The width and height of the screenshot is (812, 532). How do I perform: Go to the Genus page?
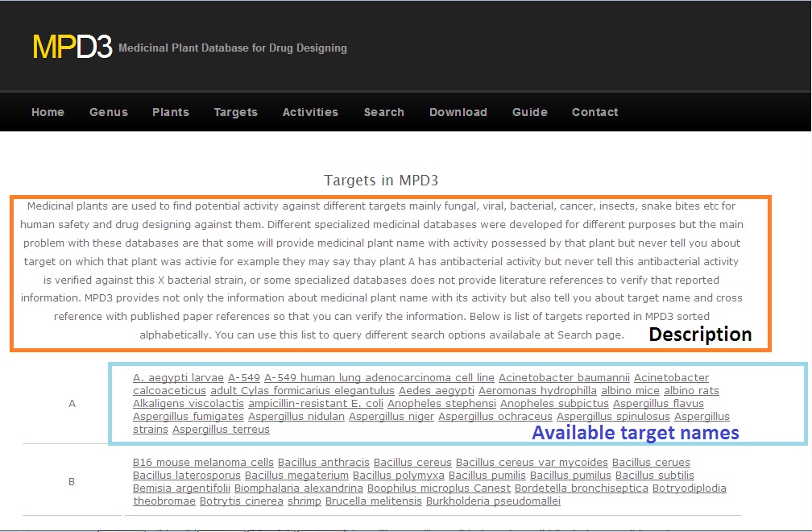pyautogui.click(x=109, y=112)
